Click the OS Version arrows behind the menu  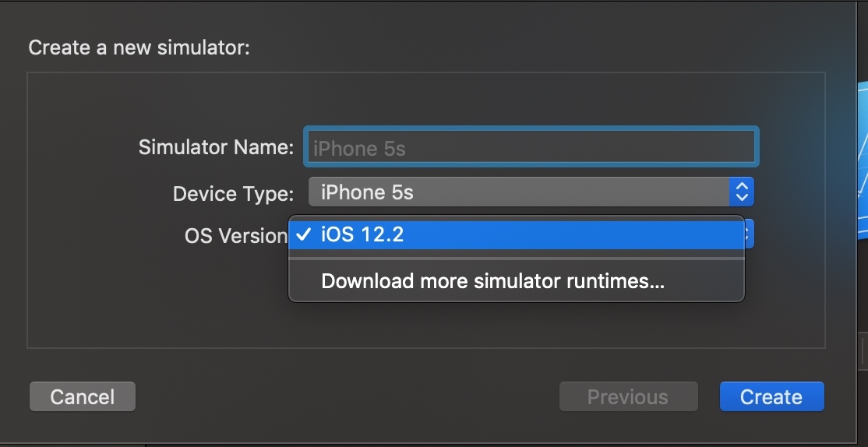749,234
